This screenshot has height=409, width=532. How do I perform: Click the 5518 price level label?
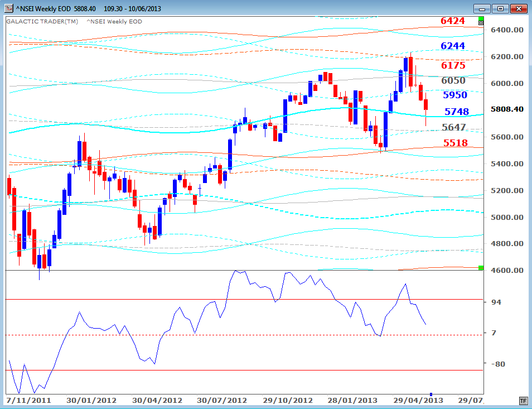(456, 143)
